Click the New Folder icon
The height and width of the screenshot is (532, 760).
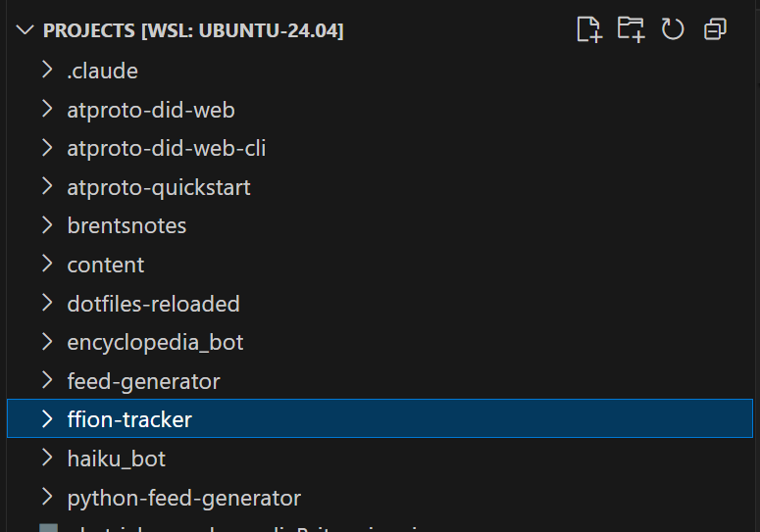point(631,29)
